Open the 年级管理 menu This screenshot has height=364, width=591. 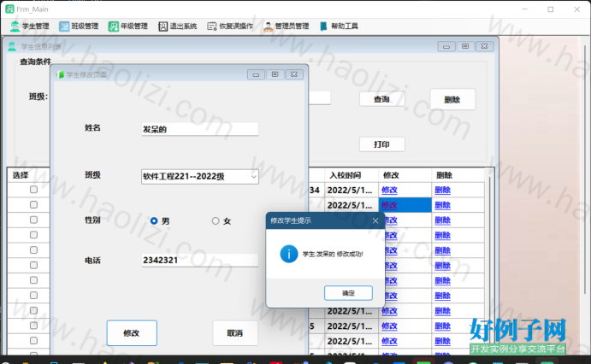(x=128, y=26)
